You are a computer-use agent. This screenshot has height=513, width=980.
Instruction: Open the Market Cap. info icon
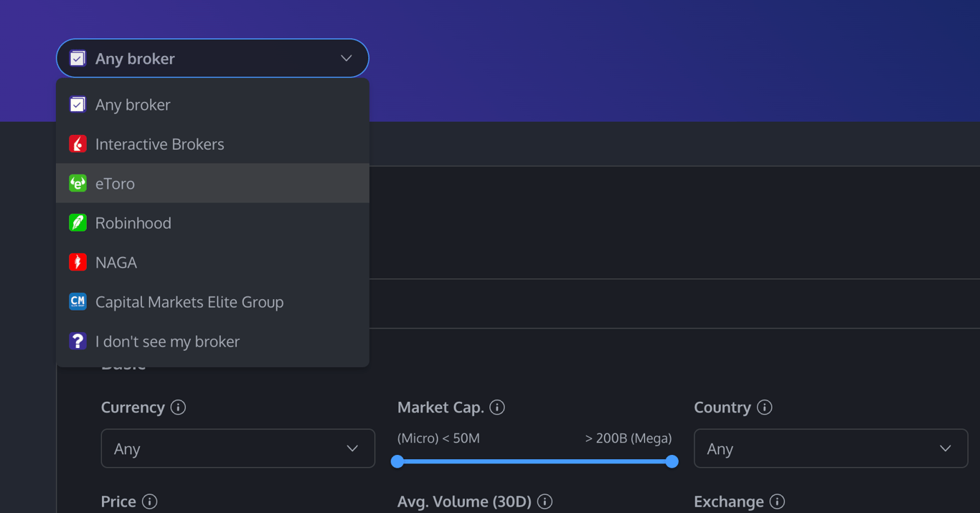(497, 408)
